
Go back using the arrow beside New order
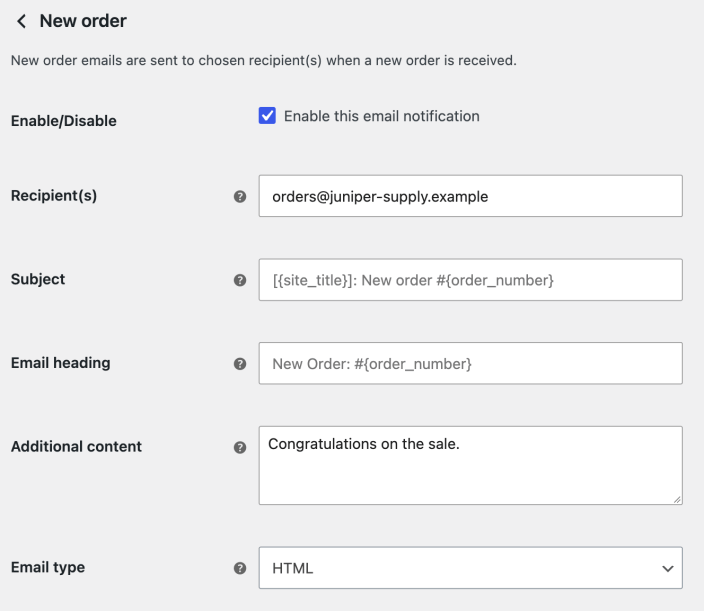(21, 21)
